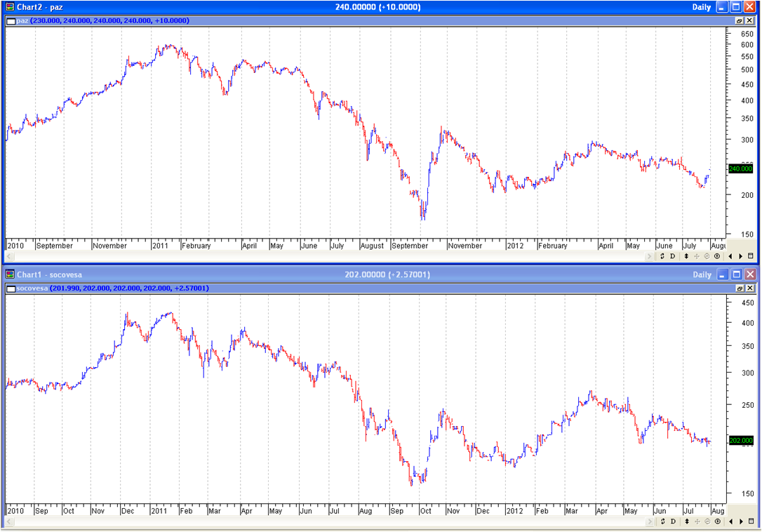762x532 pixels.
Task: Click the socovesa inner window icon
Action: tap(11, 288)
